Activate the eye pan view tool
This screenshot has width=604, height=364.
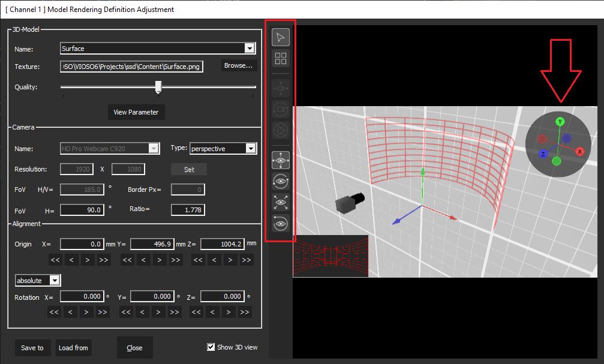coord(281,160)
